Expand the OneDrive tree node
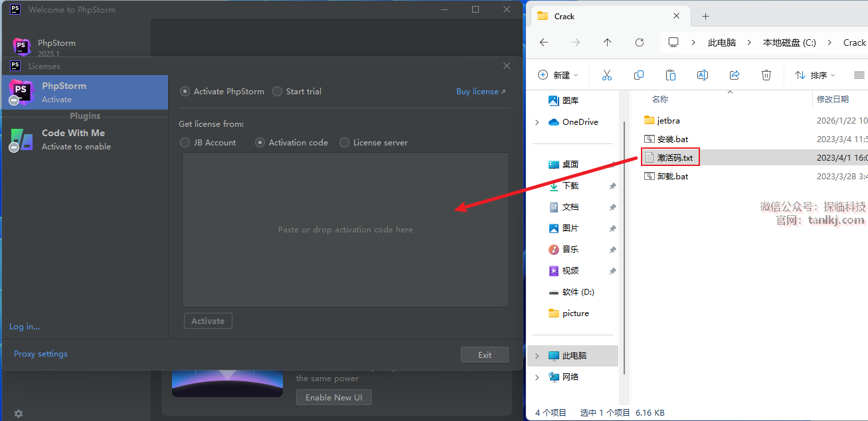The width and height of the screenshot is (868, 421). (537, 122)
